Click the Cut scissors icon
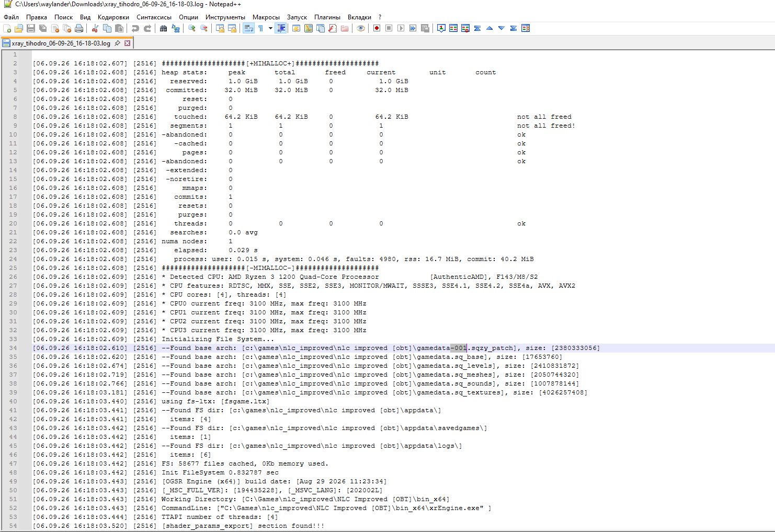Image resolution: width=775 pixels, height=532 pixels. pyautogui.click(x=95, y=28)
